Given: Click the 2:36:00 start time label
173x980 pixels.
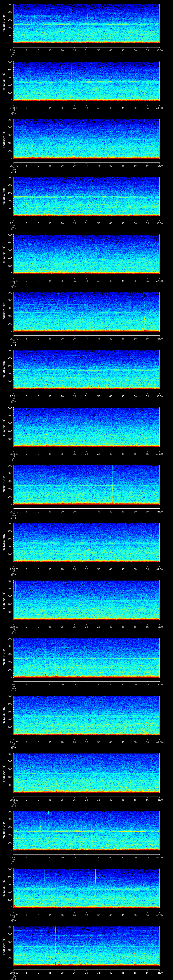Looking at the screenshot, I should [x=14, y=454].
